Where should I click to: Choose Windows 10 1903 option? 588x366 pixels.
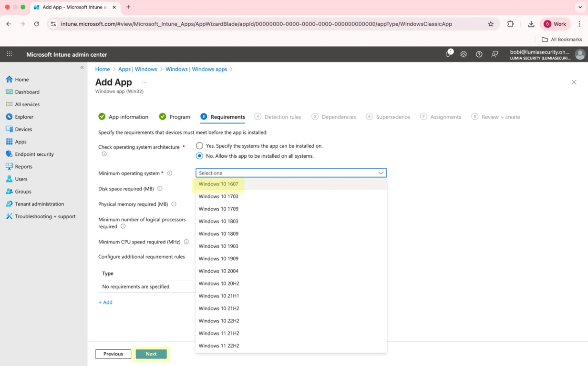pos(291,246)
